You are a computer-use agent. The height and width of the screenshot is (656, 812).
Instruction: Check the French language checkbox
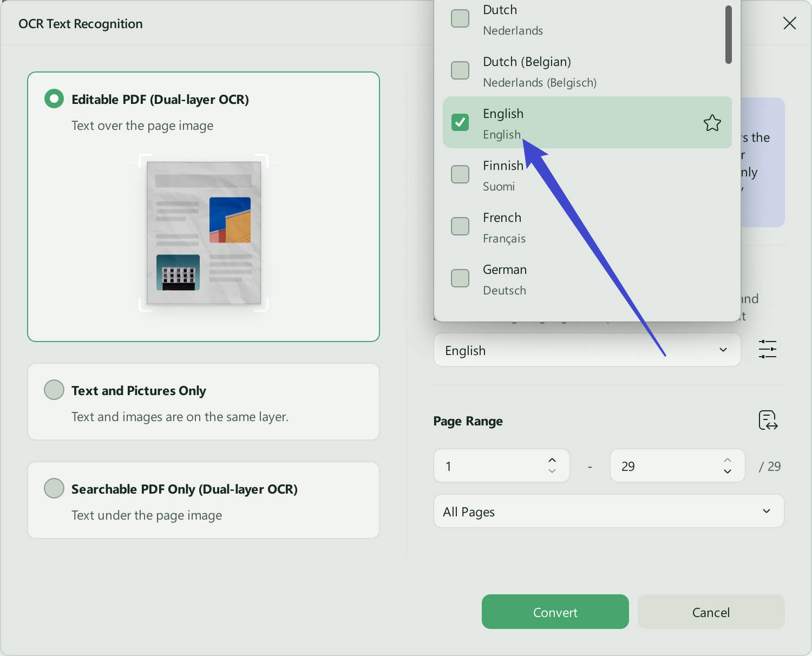tap(460, 226)
